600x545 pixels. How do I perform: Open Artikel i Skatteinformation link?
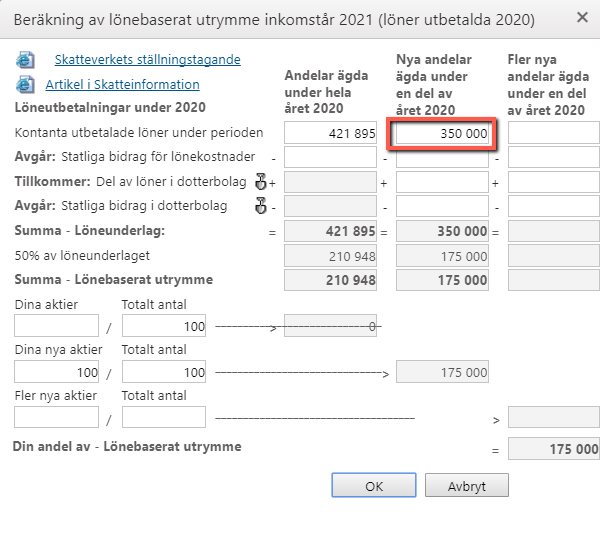122,85
